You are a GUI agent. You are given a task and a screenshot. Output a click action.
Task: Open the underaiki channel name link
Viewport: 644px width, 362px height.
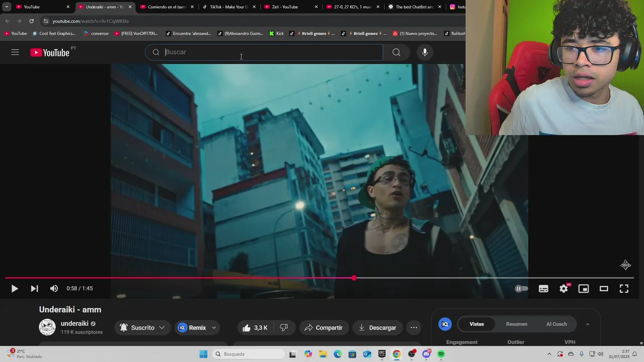tap(74, 323)
